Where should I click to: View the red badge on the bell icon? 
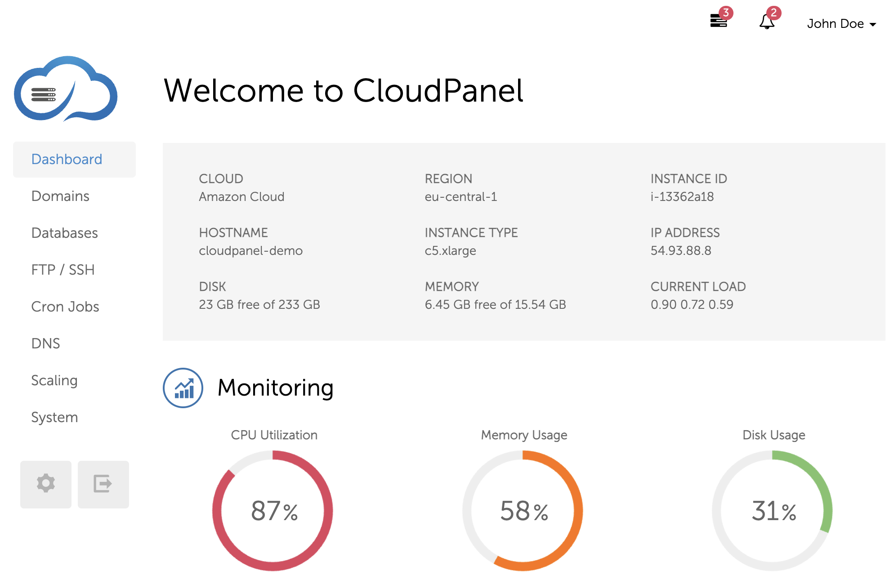(774, 13)
